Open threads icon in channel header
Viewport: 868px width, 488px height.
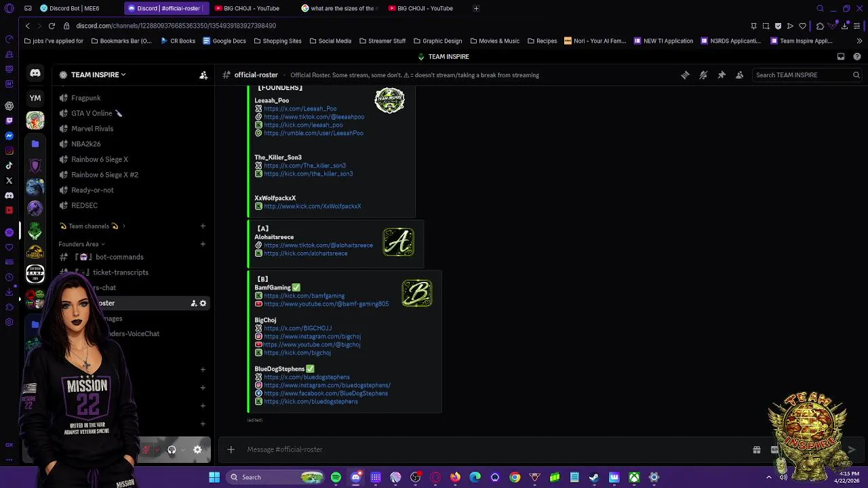(x=685, y=75)
